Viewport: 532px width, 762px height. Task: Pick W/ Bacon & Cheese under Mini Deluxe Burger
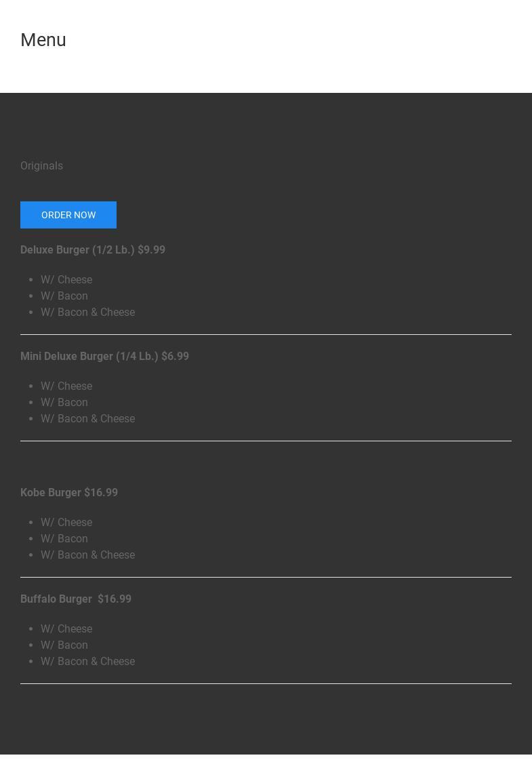(88, 418)
